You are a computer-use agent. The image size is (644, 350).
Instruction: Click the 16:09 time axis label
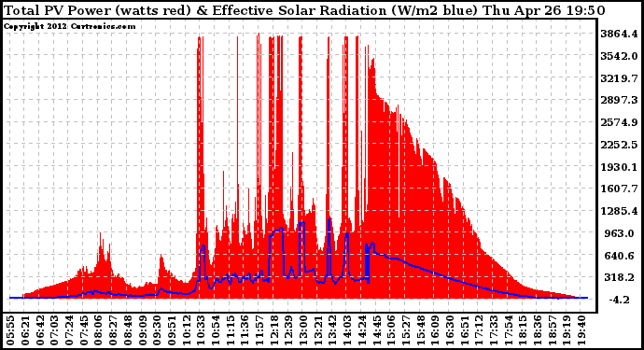click(x=435, y=330)
